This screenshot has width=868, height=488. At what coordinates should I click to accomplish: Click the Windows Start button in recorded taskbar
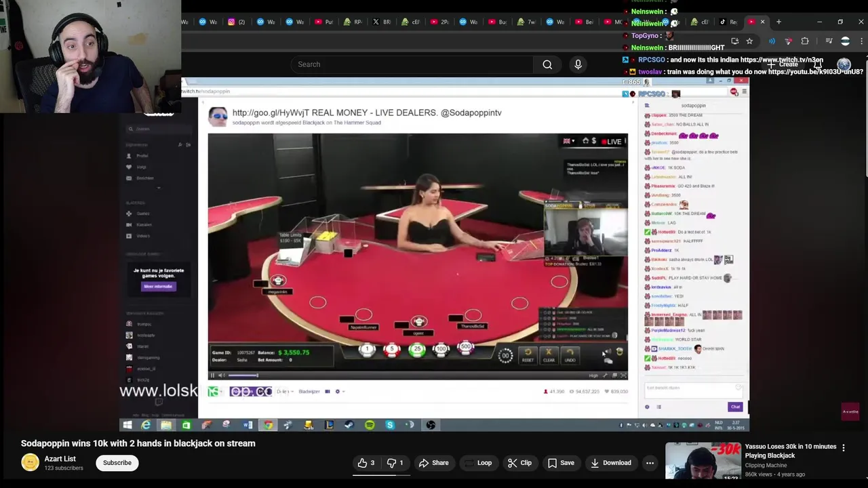[x=127, y=425]
